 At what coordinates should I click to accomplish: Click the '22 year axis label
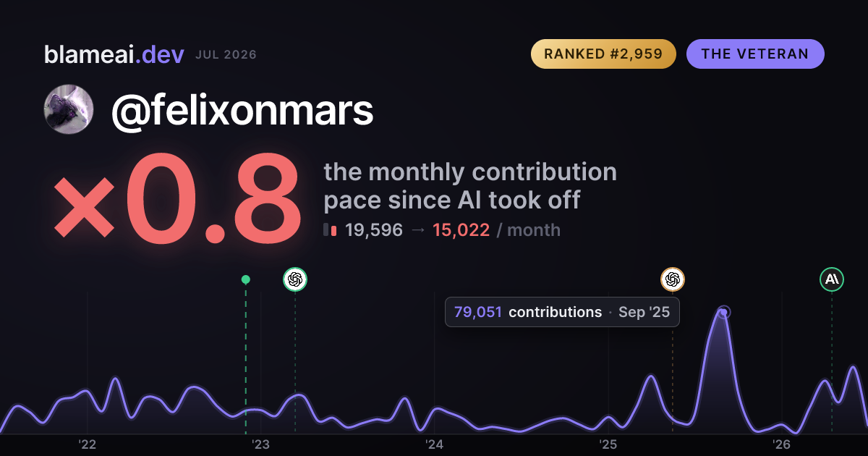coord(88,444)
